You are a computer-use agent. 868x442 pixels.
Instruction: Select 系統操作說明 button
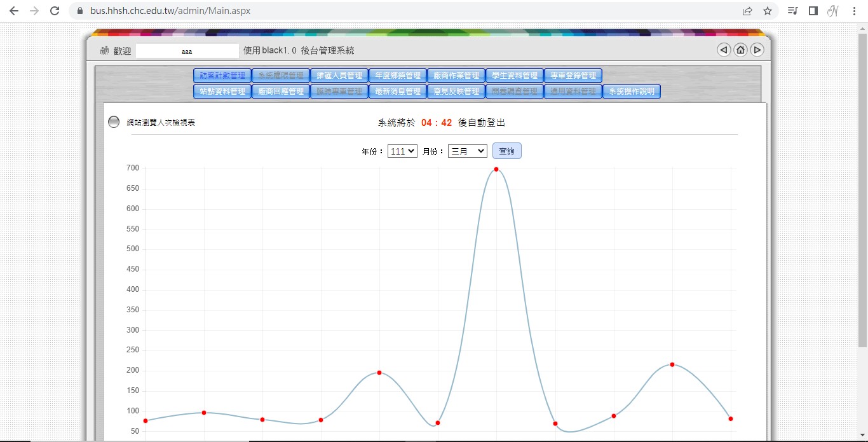coord(632,92)
